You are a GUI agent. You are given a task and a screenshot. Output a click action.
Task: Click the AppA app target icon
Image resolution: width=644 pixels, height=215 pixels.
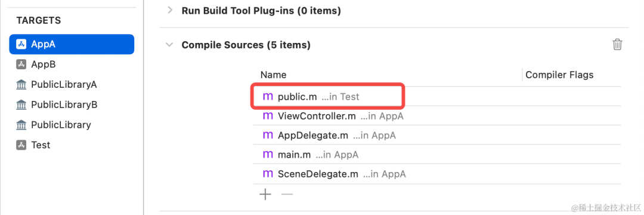pos(21,44)
